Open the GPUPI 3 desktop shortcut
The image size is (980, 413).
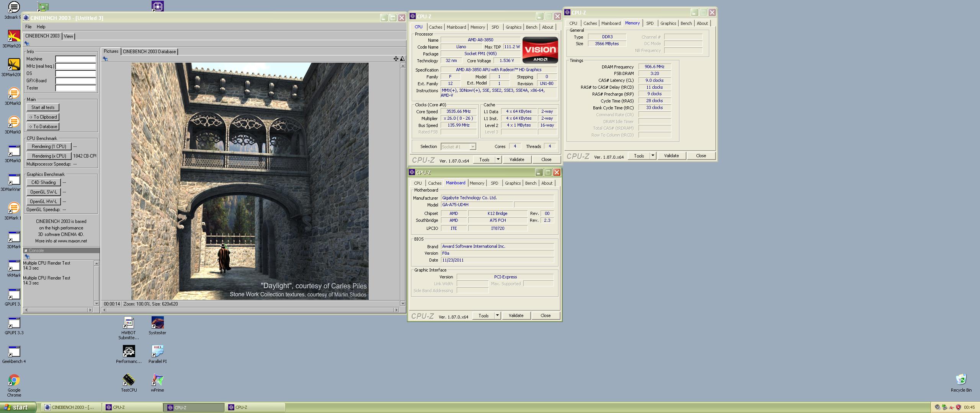[14, 294]
